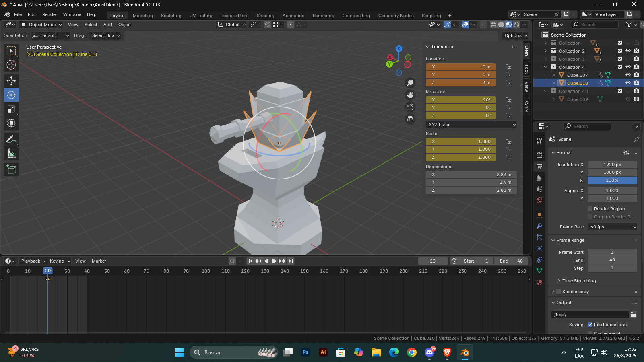Jump to the first frame
644x362 pixels.
coord(250,261)
